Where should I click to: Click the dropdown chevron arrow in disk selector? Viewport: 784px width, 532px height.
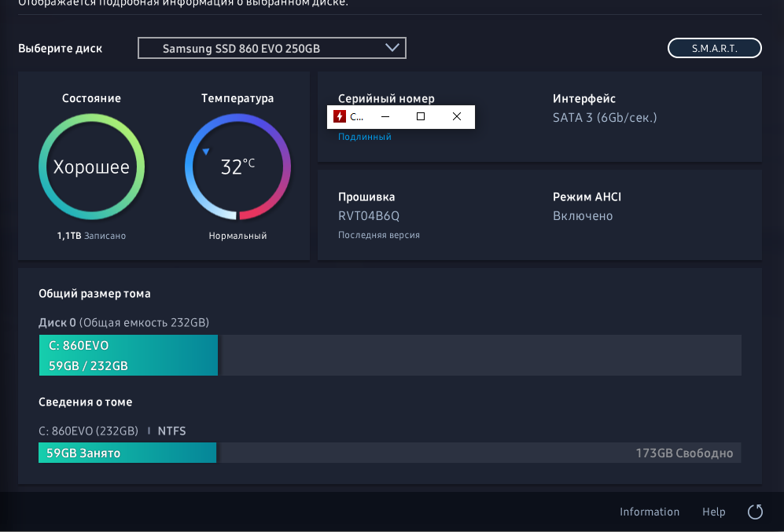[392, 47]
